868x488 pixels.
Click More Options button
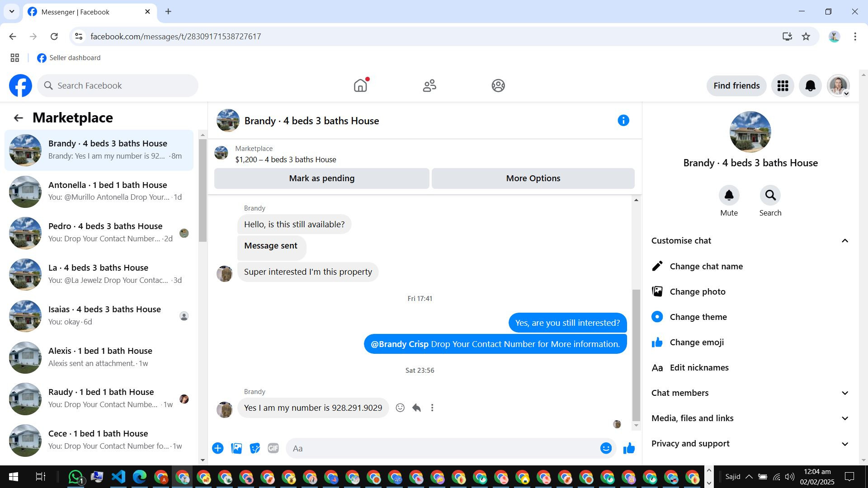tap(533, 178)
